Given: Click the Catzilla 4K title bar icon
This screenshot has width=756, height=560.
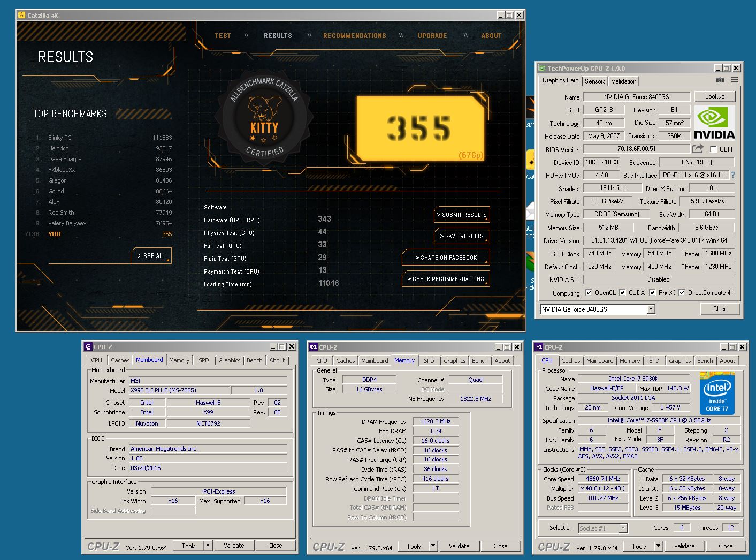Looking at the screenshot, I should click(21, 16).
